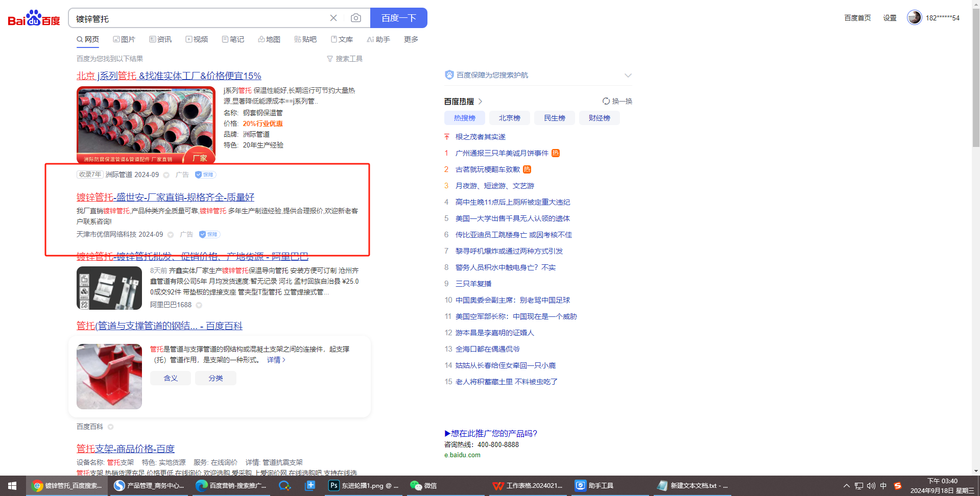Clear the search box with X icon
The width and height of the screenshot is (980, 496).
(333, 18)
